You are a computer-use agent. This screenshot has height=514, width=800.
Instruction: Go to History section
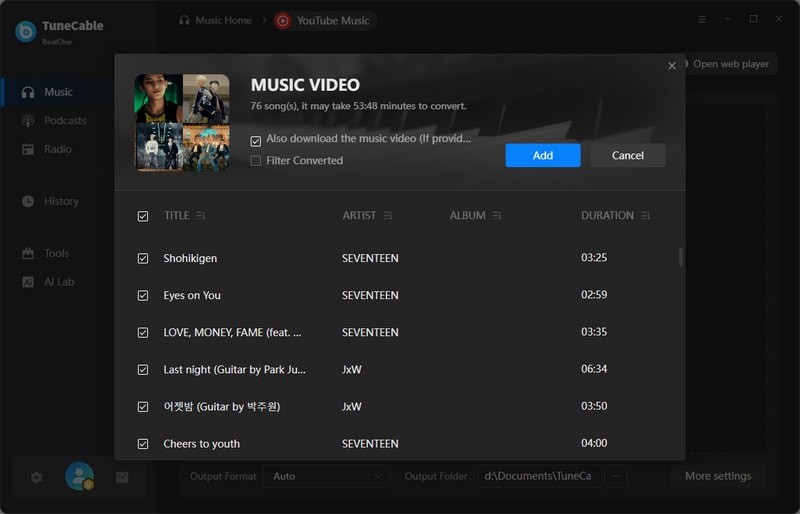tap(60, 201)
